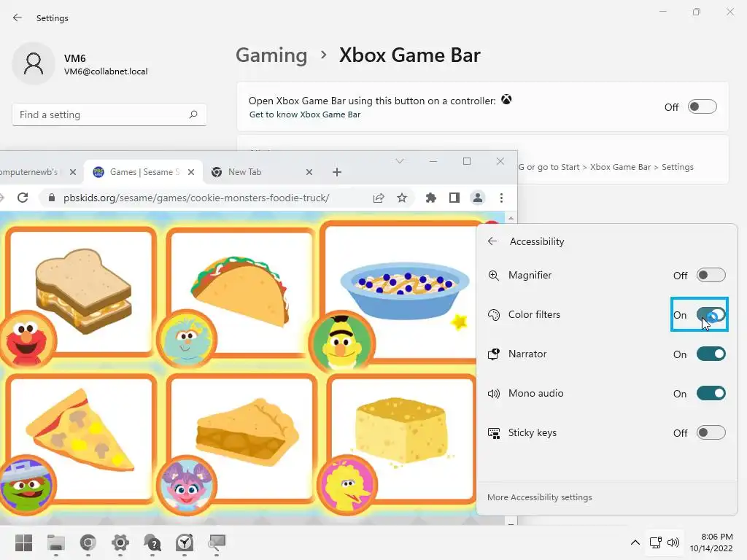Image resolution: width=747 pixels, height=560 pixels.
Task: Close the New Tab browser tab
Action: coord(309,172)
